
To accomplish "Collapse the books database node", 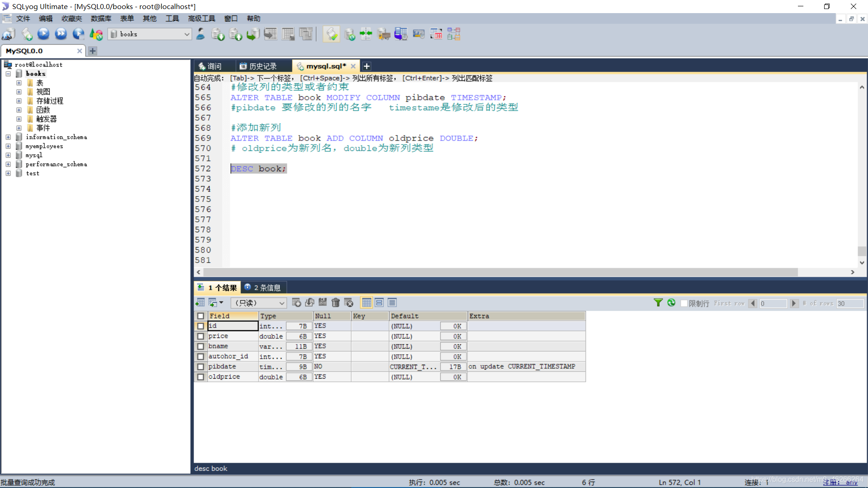I will (8, 74).
